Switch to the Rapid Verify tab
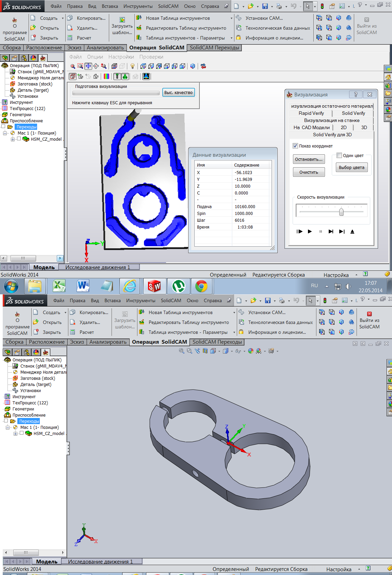Viewport: 392px width, 575px height. click(x=311, y=113)
